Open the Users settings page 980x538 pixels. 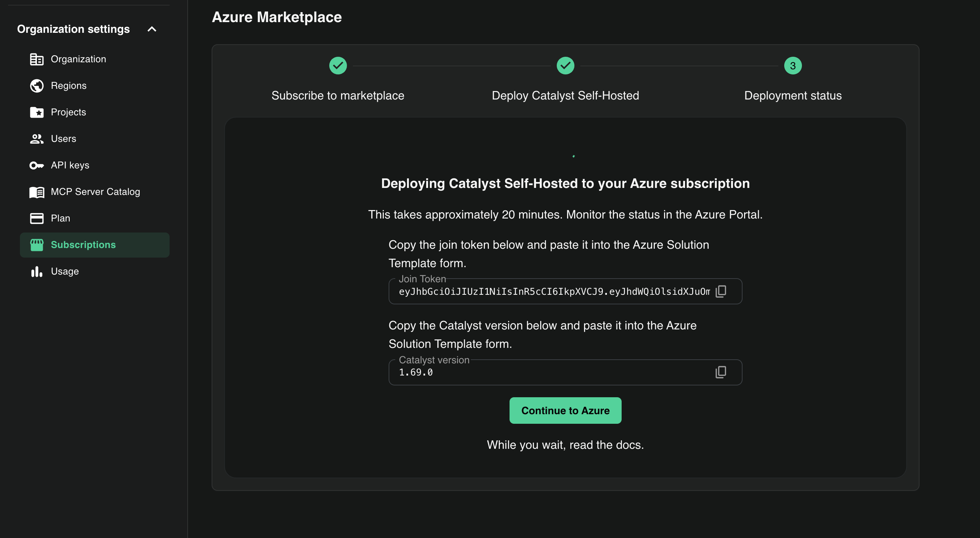(95, 139)
